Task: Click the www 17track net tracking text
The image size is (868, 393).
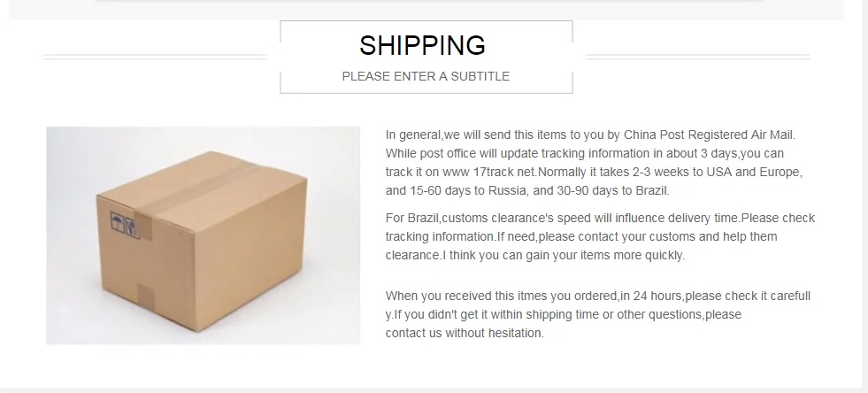Action: pos(488,172)
